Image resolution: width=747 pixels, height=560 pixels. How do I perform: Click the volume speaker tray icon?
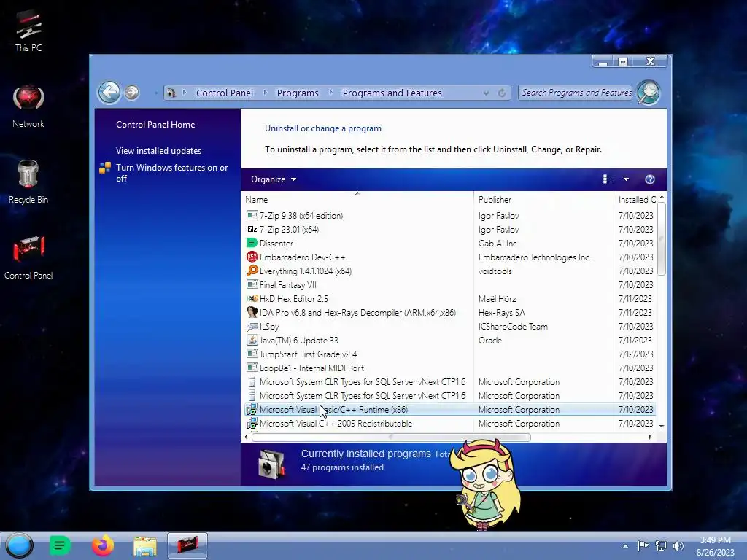pos(678,546)
